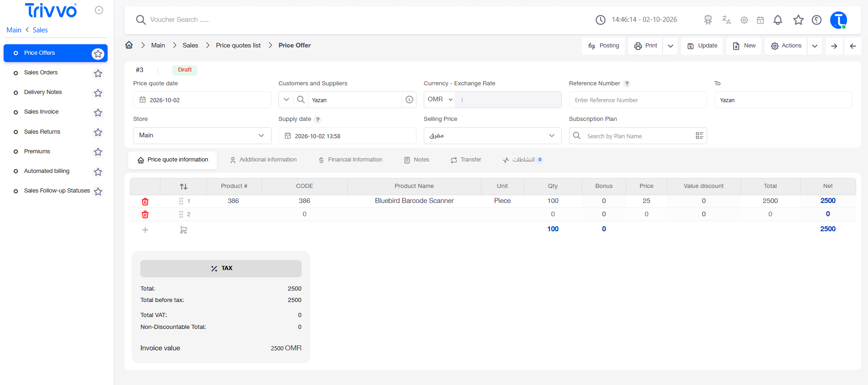Click the trash icon on row 2

[x=145, y=214]
